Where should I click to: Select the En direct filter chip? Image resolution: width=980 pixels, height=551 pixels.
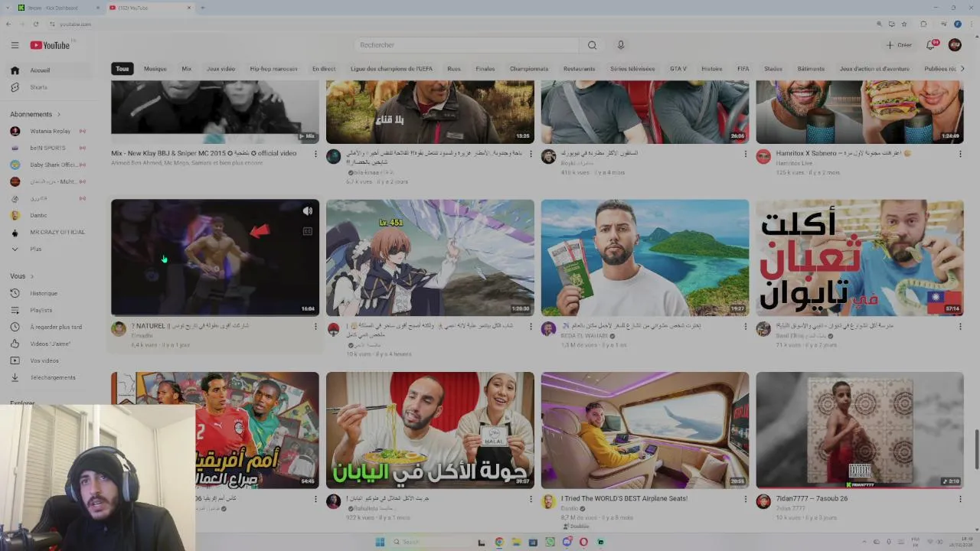[x=324, y=69]
